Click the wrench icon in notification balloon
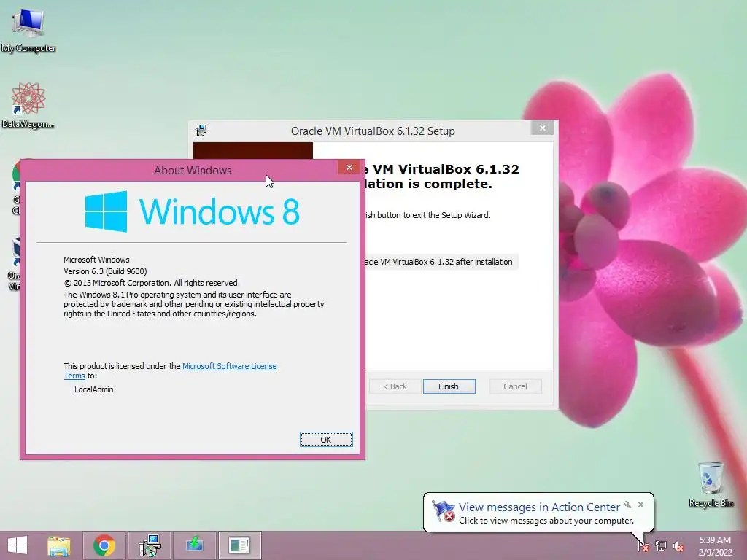This screenshot has height=560, width=747. tap(627, 505)
